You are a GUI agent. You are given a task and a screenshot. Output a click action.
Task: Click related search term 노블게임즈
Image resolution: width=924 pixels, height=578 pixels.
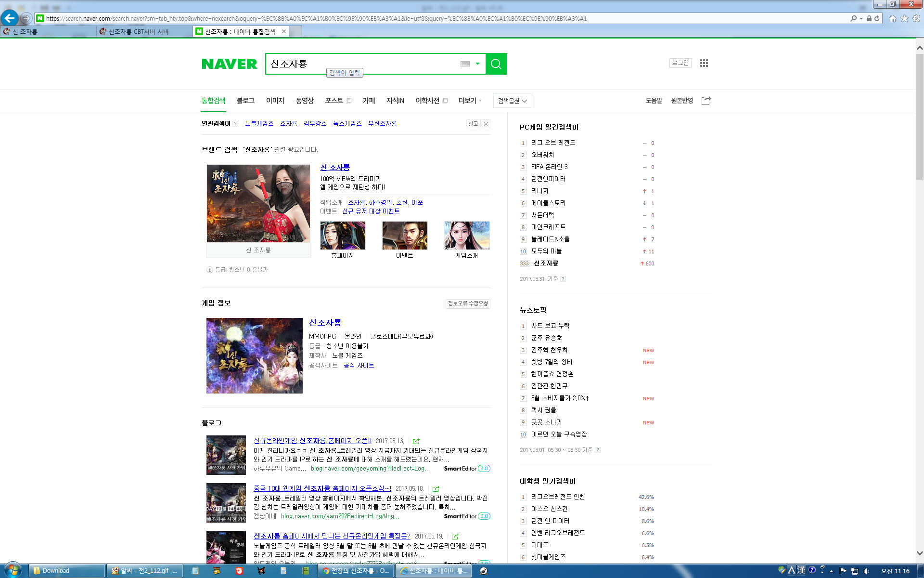pos(259,123)
